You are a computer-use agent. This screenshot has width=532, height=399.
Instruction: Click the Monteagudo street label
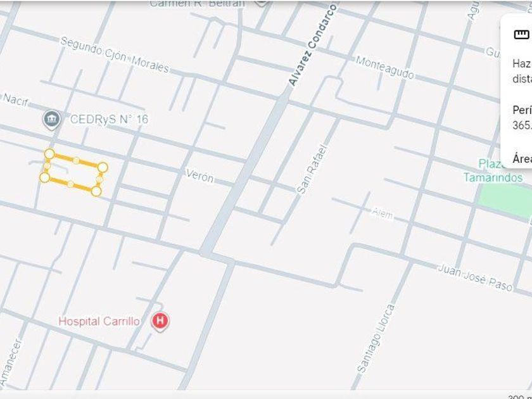click(x=385, y=68)
